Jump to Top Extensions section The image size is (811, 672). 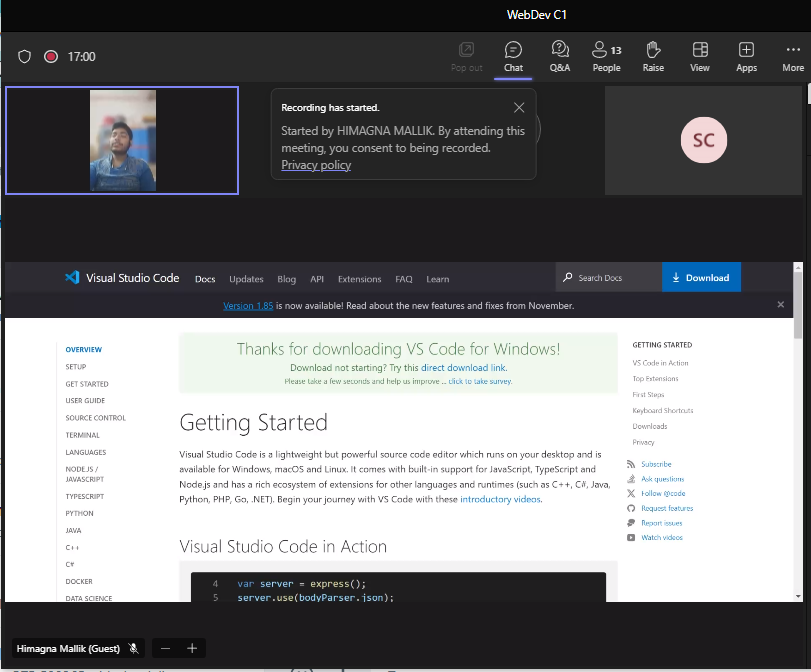click(655, 379)
